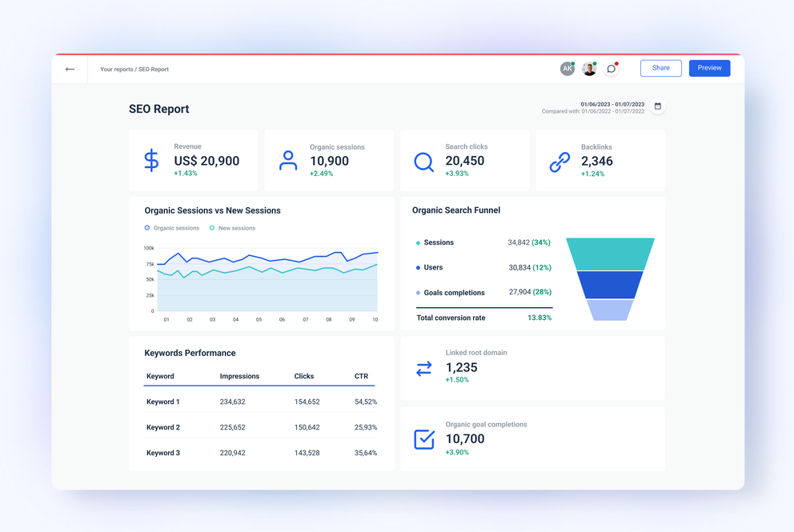Click the Preview button
This screenshot has width=794, height=532.
(709, 68)
